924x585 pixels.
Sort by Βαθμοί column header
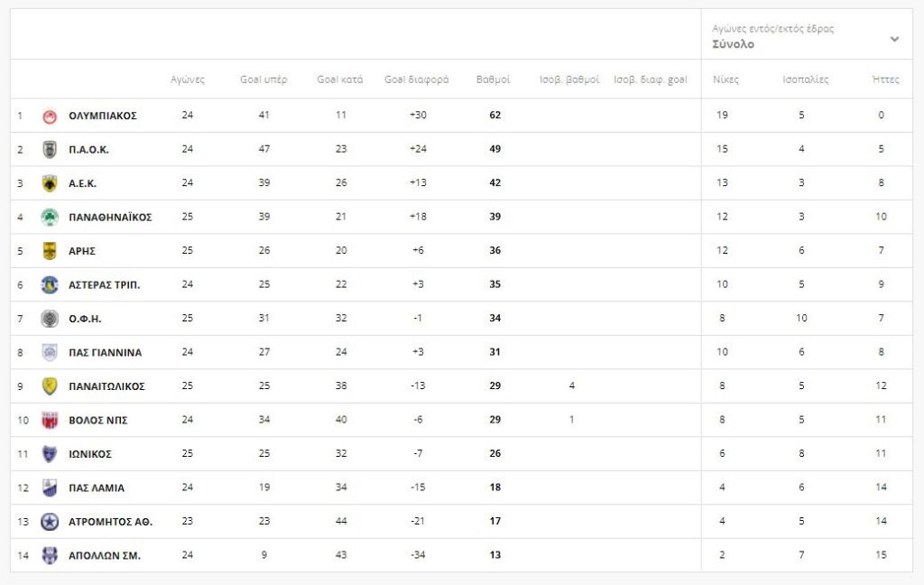pyautogui.click(x=493, y=79)
